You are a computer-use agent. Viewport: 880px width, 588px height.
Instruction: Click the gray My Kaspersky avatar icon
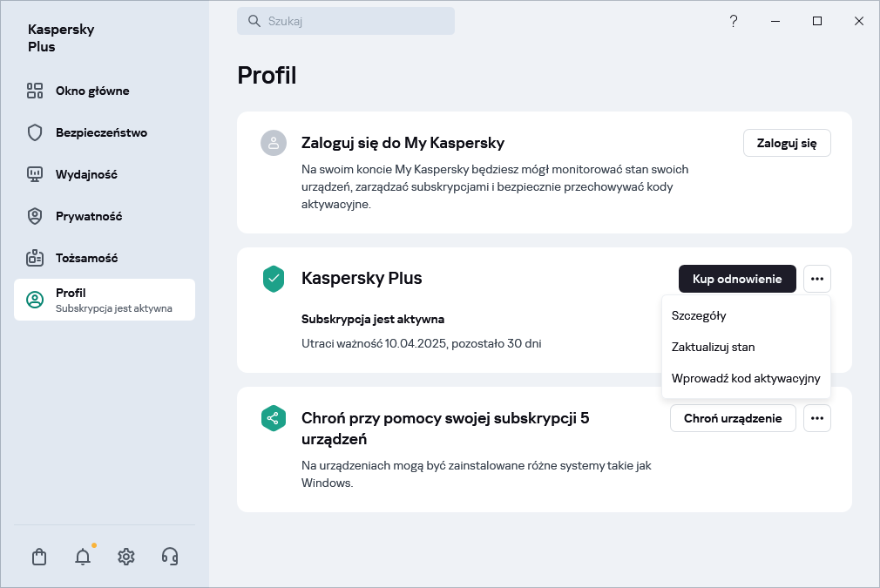click(274, 143)
